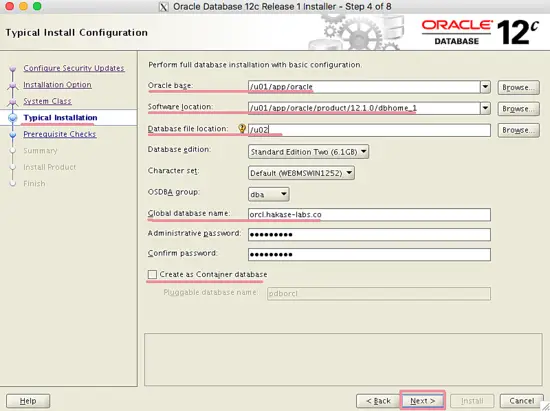
Task: Click the 'Database edition:' label
Action: [x=179, y=149]
